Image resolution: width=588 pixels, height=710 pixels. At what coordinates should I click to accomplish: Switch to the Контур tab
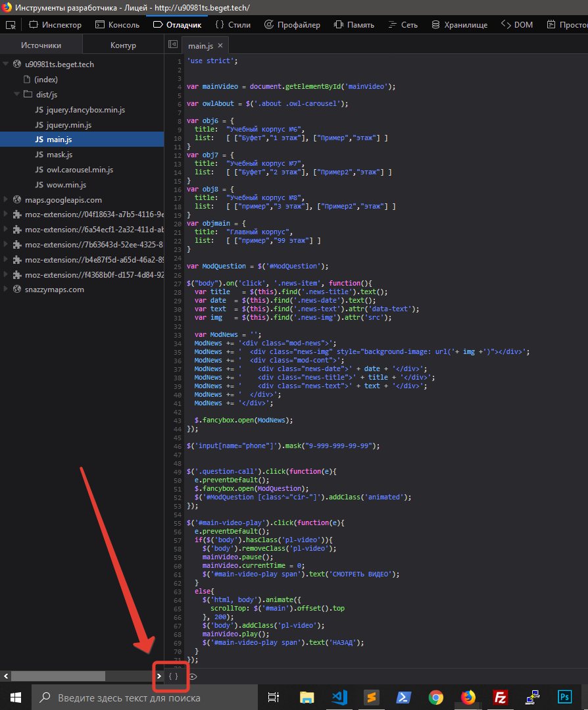(x=123, y=45)
